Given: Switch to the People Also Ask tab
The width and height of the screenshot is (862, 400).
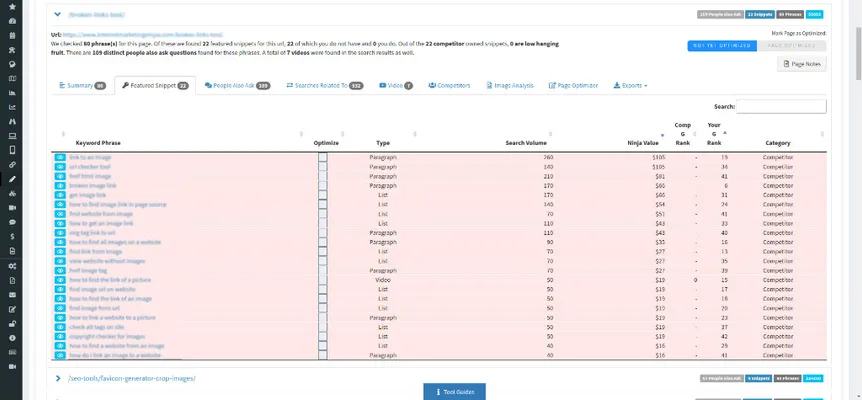Looking at the screenshot, I should pos(237,86).
